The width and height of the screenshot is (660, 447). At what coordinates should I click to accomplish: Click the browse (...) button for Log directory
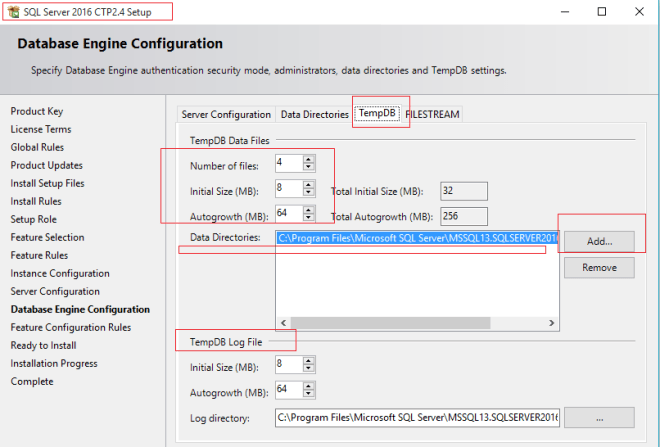pyautogui.click(x=599, y=418)
